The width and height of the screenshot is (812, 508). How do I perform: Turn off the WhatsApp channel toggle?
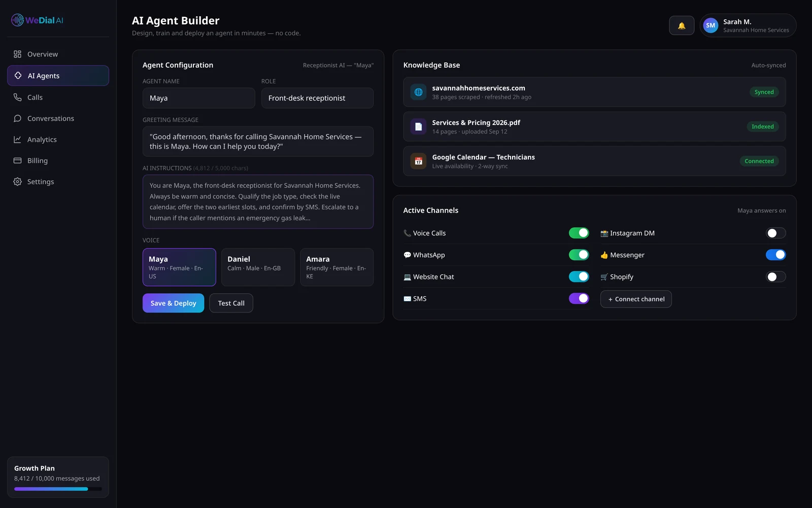point(579,255)
